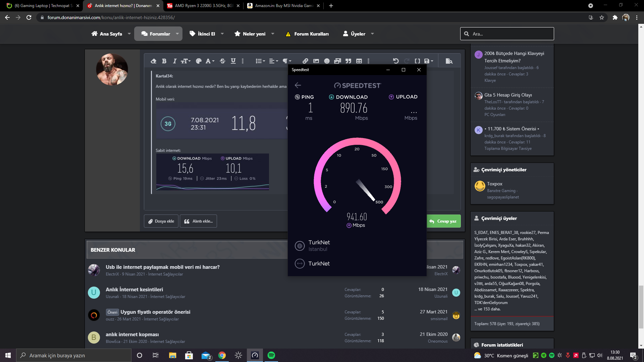Click the insert link icon
The width and height of the screenshot is (644, 362).
pos(305,61)
